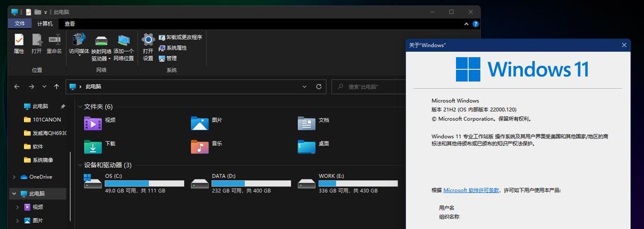Click the title-bar quick access properties icon
Screen dimensions: 644x229
point(28,12)
